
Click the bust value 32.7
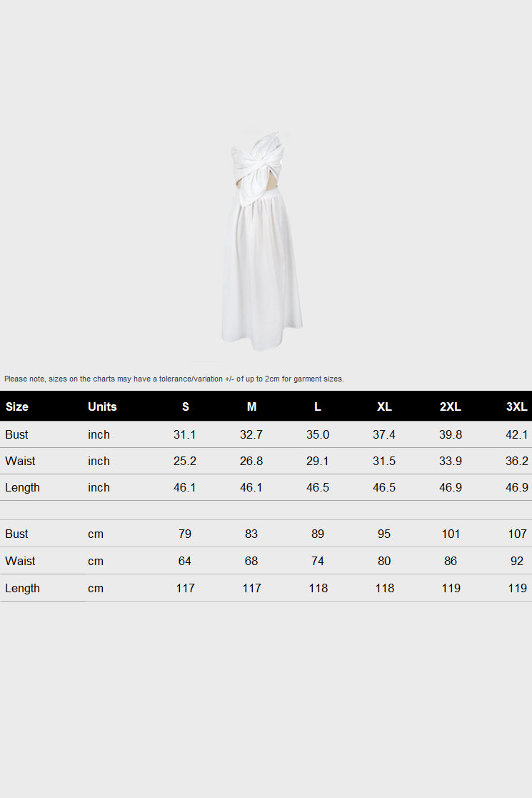(x=251, y=434)
